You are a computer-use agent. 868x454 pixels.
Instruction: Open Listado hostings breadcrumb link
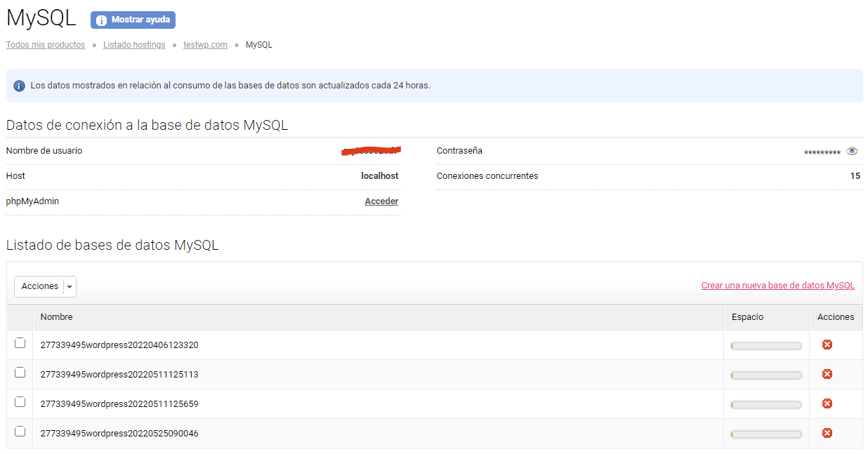pos(134,45)
